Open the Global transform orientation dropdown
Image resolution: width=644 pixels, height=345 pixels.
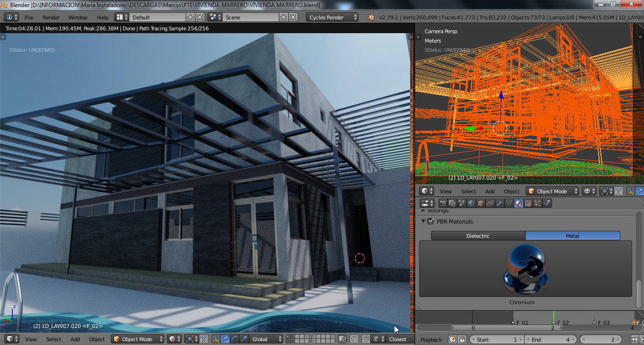[x=266, y=339]
